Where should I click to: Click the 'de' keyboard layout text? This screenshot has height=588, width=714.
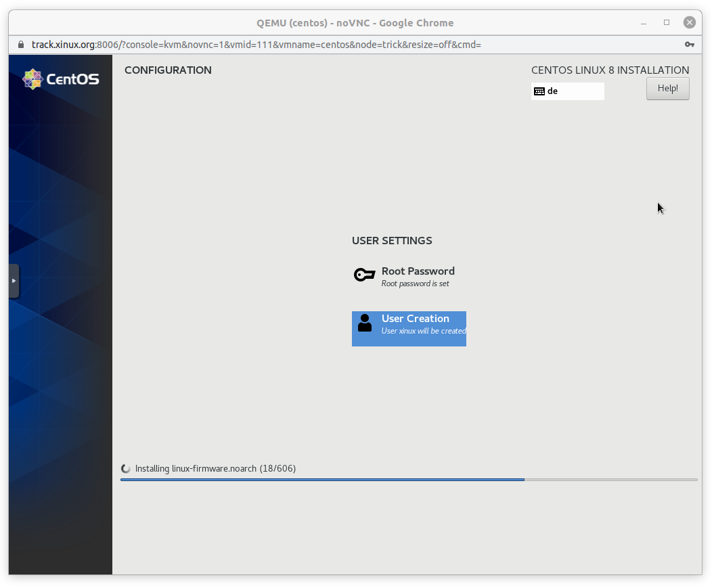click(x=553, y=91)
